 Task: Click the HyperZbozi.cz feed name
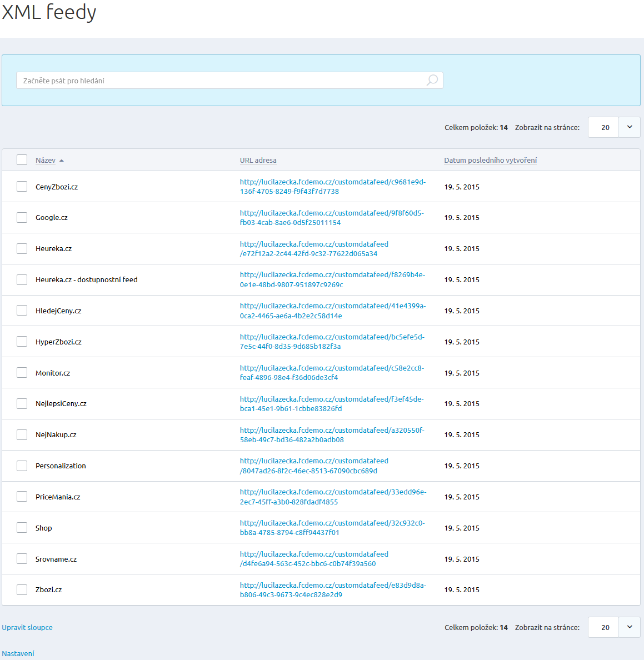click(x=58, y=342)
